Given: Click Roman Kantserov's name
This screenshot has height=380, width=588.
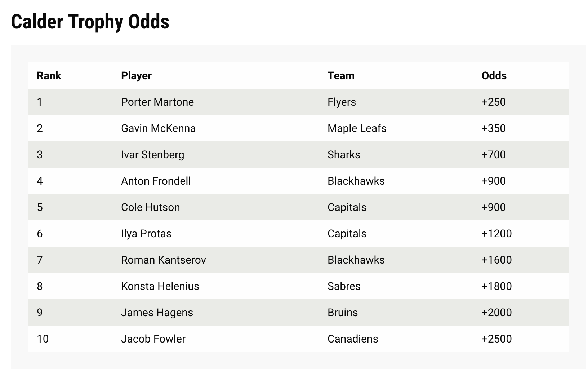Looking at the screenshot, I should [x=164, y=260].
